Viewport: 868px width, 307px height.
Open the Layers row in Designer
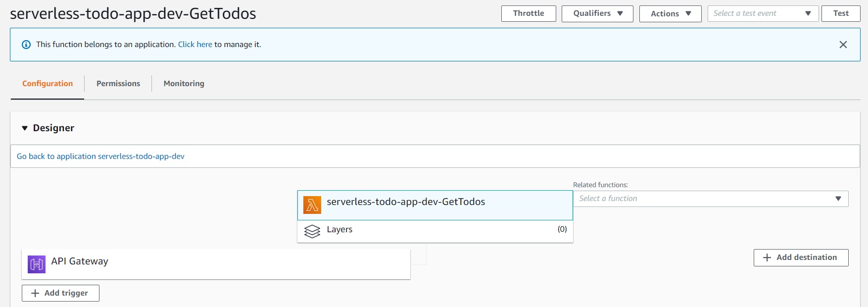click(435, 231)
